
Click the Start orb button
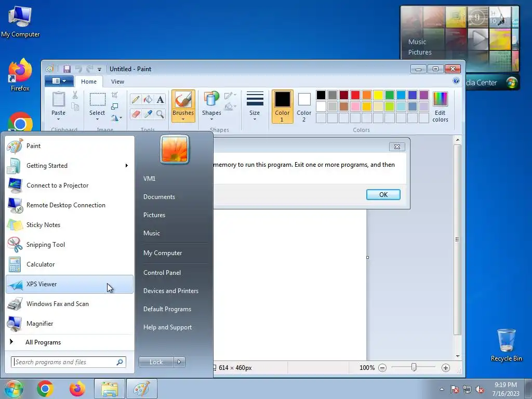coord(14,389)
